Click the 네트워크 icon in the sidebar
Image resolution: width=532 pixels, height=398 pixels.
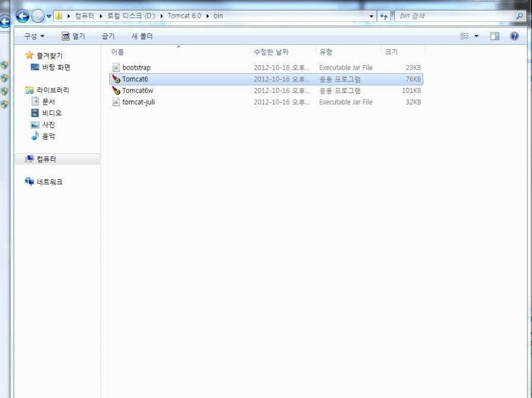coord(30,182)
